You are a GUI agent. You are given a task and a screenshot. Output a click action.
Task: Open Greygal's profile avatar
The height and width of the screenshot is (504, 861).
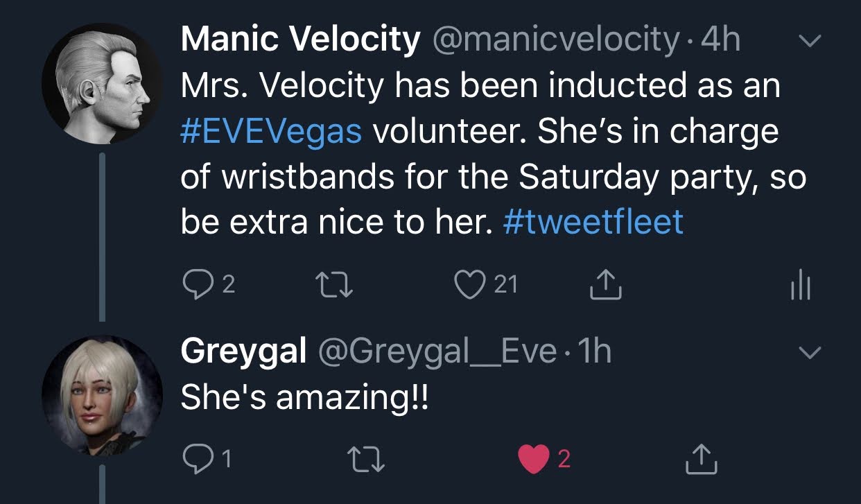[102, 395]
